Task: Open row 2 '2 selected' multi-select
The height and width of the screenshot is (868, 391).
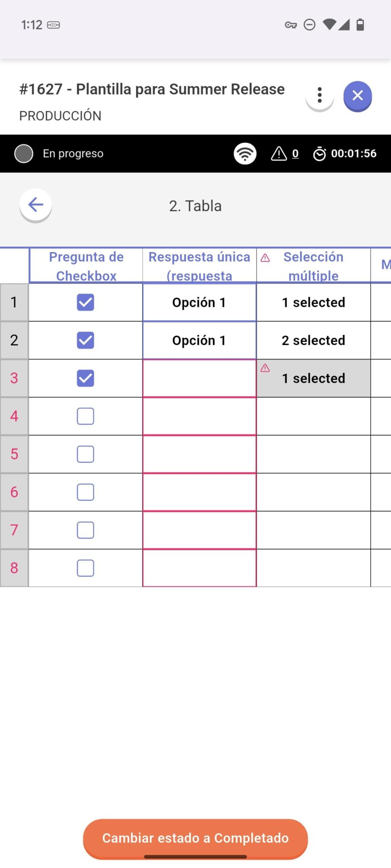Action: 313,340
